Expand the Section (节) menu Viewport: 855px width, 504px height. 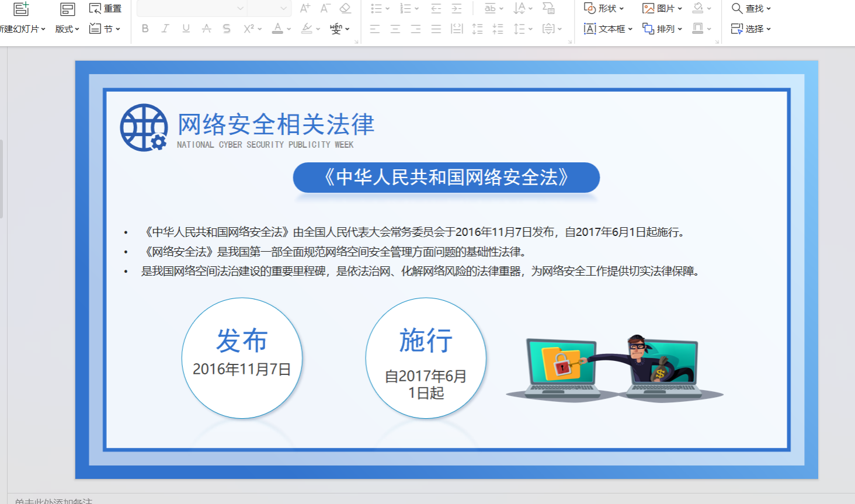(105, 29)
